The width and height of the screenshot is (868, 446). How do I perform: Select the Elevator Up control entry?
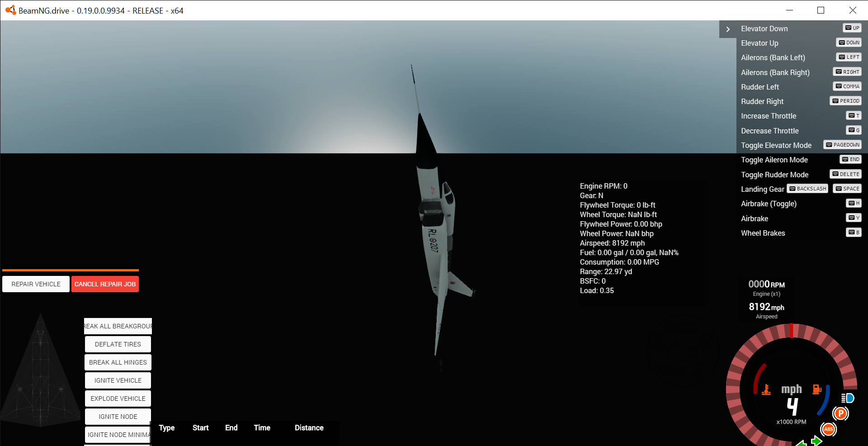click(x=759, y=43)
